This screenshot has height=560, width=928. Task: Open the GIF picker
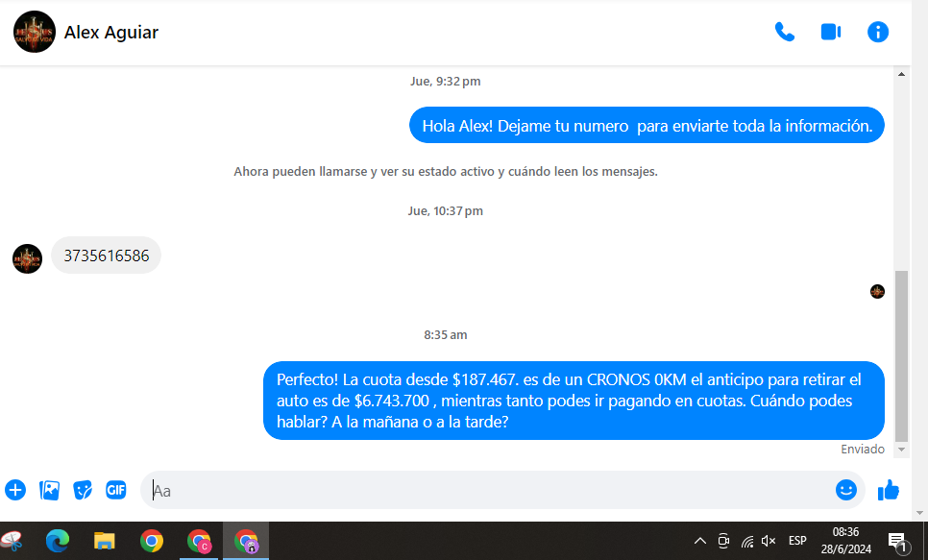click(116, 490)
